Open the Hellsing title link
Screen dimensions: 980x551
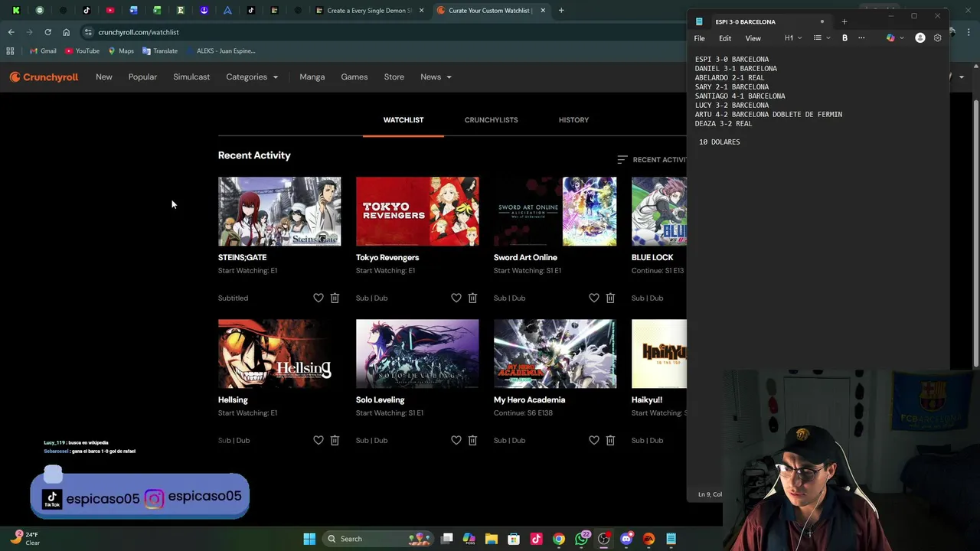tap(233, 399)
